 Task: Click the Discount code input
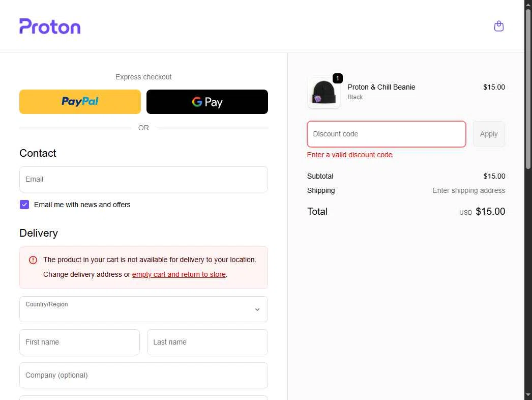pos(386,134)
